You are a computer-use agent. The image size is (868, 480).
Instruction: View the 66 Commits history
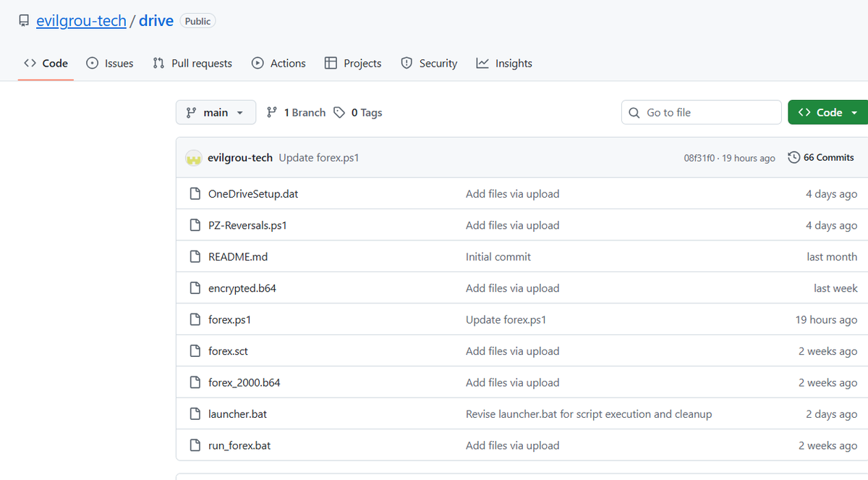pyautogui.click(x=820, y=157)
